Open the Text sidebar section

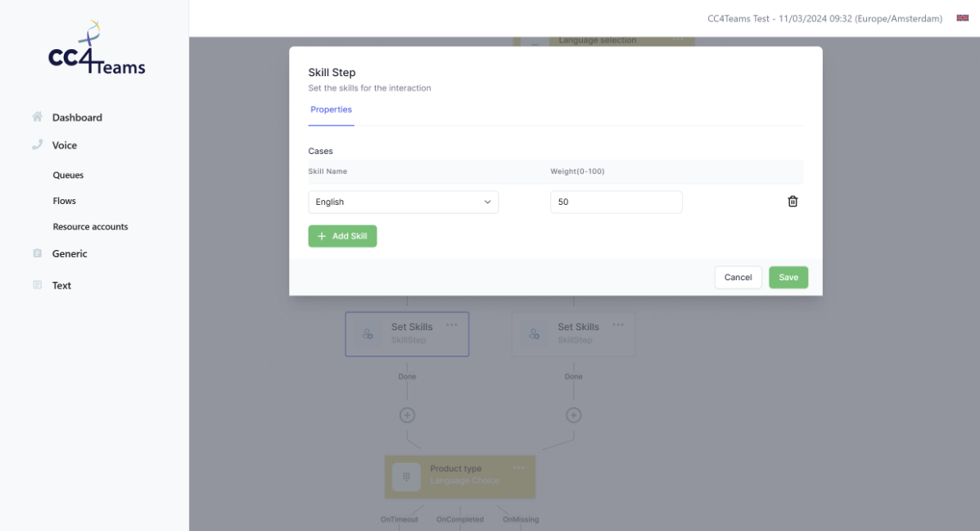pos(61,285)
